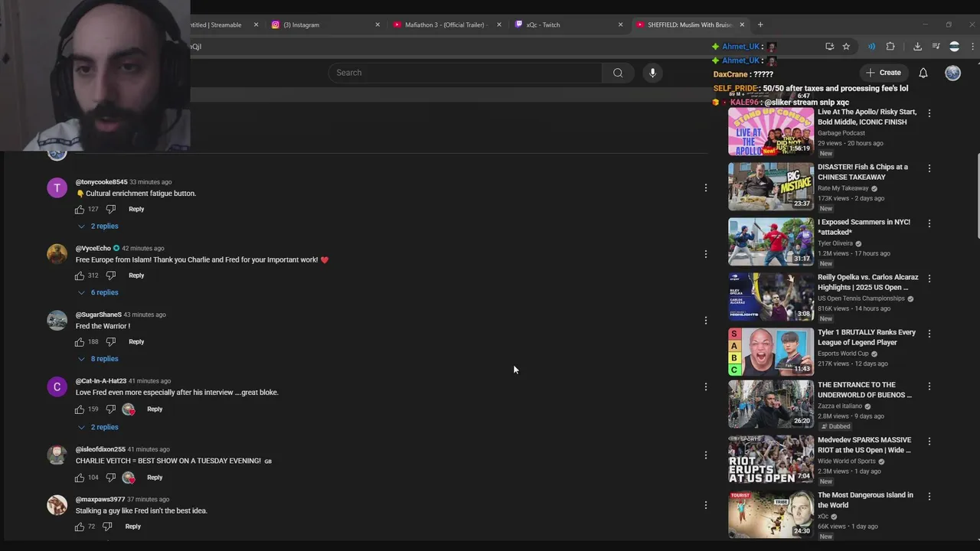Dislike @VyceEcho's comment
The image size is (980, 551).
110,275
